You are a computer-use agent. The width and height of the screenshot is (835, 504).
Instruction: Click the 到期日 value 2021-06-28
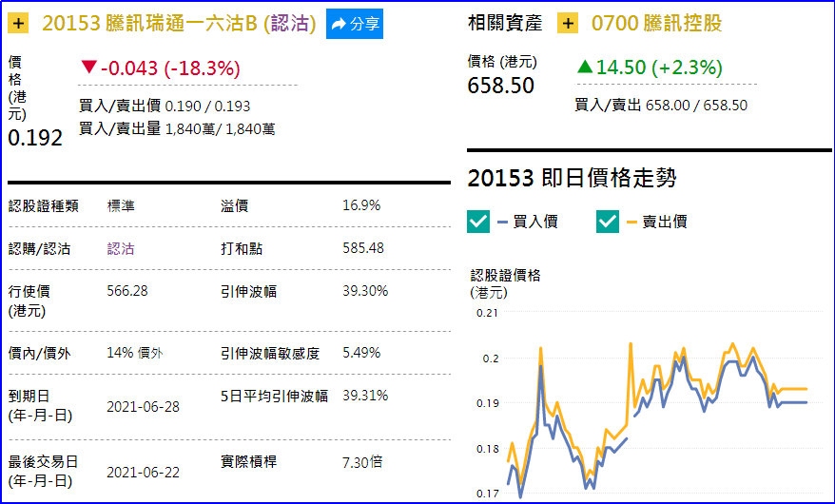click(144, 407)
